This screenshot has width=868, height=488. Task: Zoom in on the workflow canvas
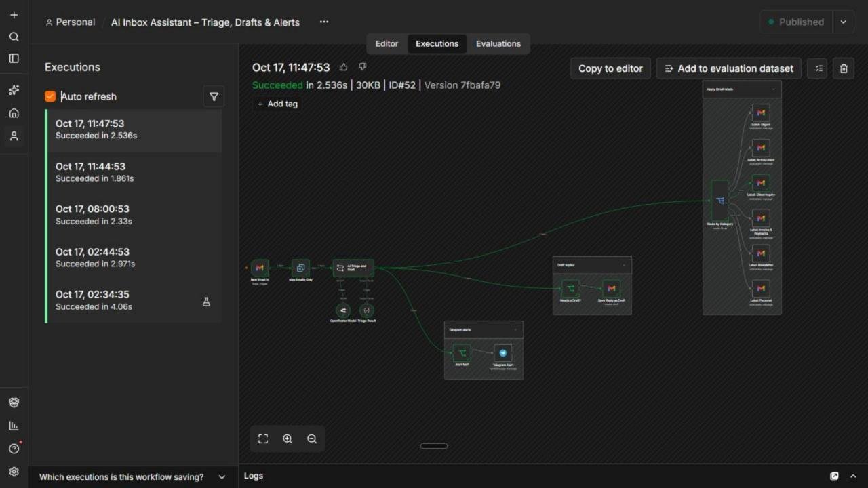click(288, 439)
